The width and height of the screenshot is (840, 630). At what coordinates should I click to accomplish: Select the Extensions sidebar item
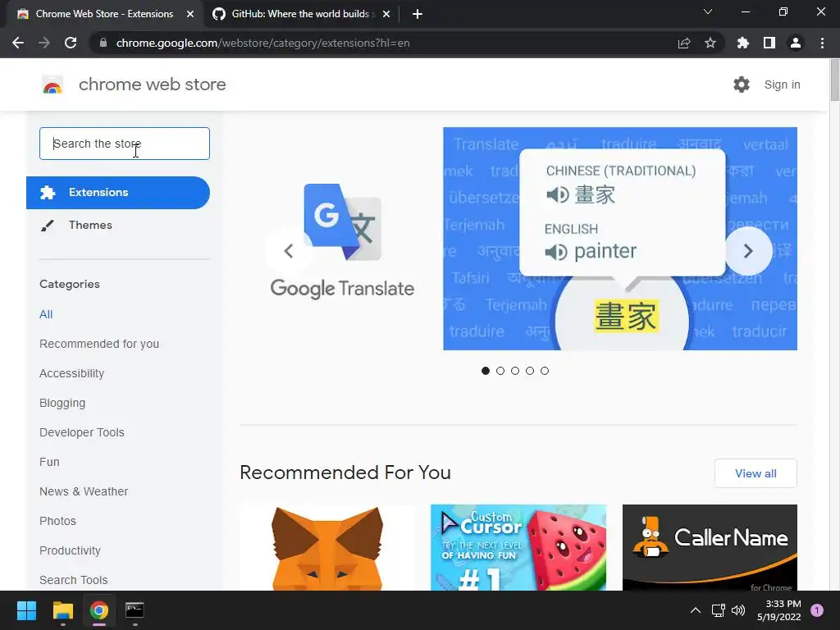click(x=118, y=192)
